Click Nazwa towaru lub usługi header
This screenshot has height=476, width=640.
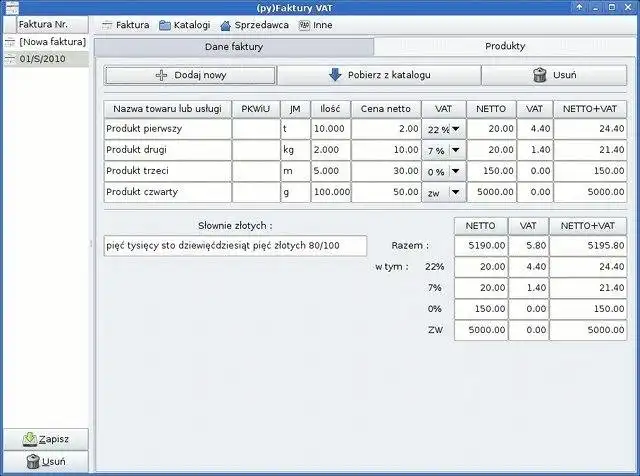click(x=168, y=109)
